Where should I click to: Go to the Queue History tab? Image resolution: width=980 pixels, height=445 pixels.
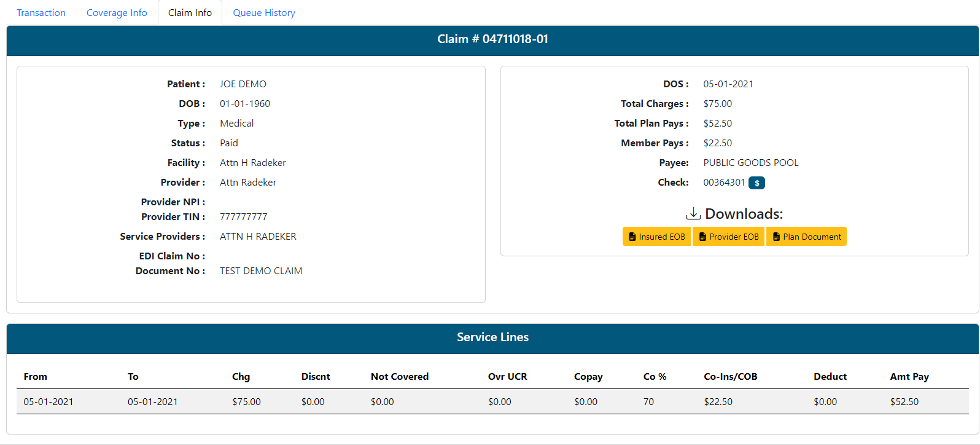264,13
